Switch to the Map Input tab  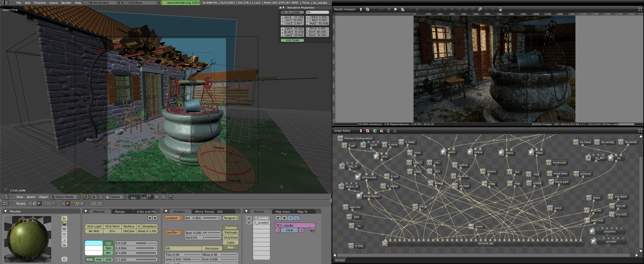[283, 211]
